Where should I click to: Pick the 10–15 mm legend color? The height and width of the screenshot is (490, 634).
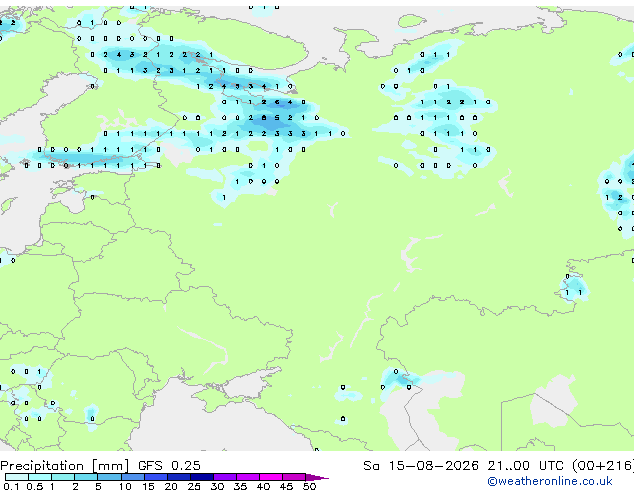pos(133,477)
